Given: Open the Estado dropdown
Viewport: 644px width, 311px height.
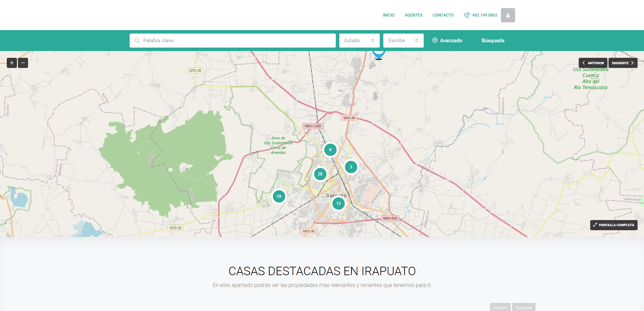Looking at the screenshot, I should [x=359, y=41].
